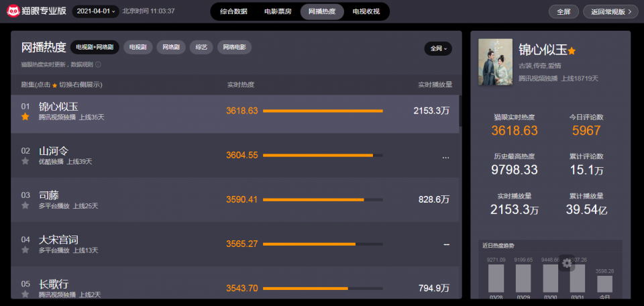The image size is (644, 306).
Task: Click the 3590.41 heat bar of 司藤
Action: [x=323, y=199]
